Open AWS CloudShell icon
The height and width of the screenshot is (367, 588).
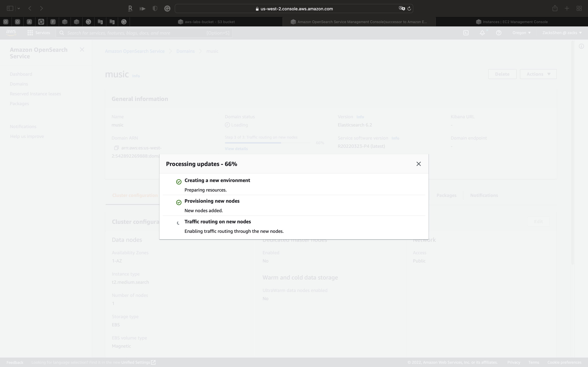(x=466, y=33)
